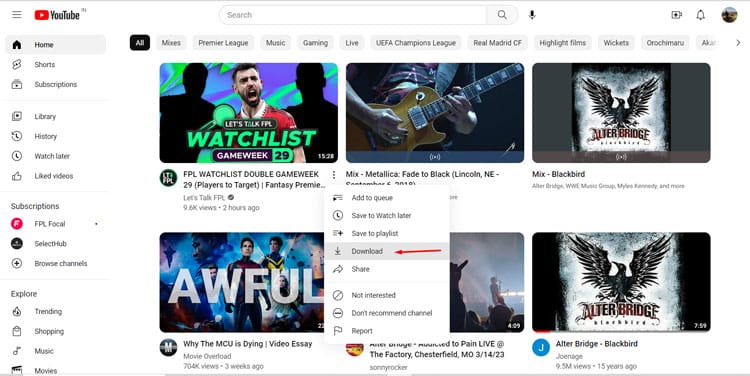Open Trending in Explore
This screenshot has width=750, height=376.
click(x=55, y=311)
